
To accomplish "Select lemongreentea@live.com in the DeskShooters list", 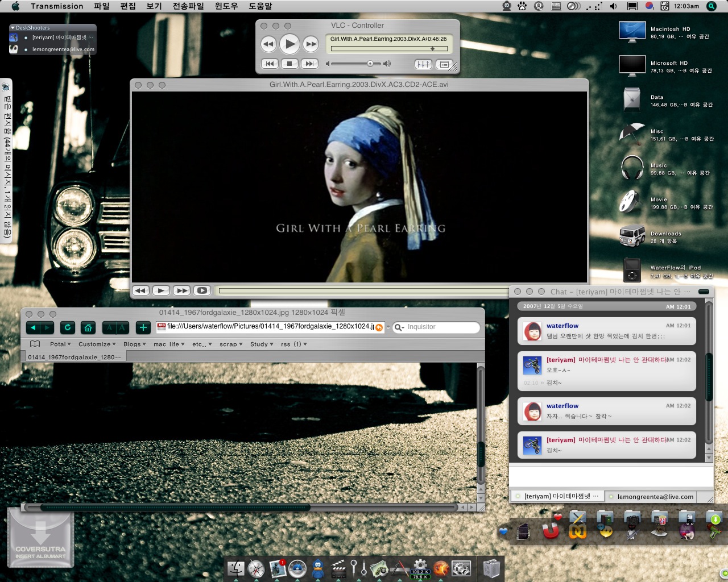I will click(x=52, y=49).
